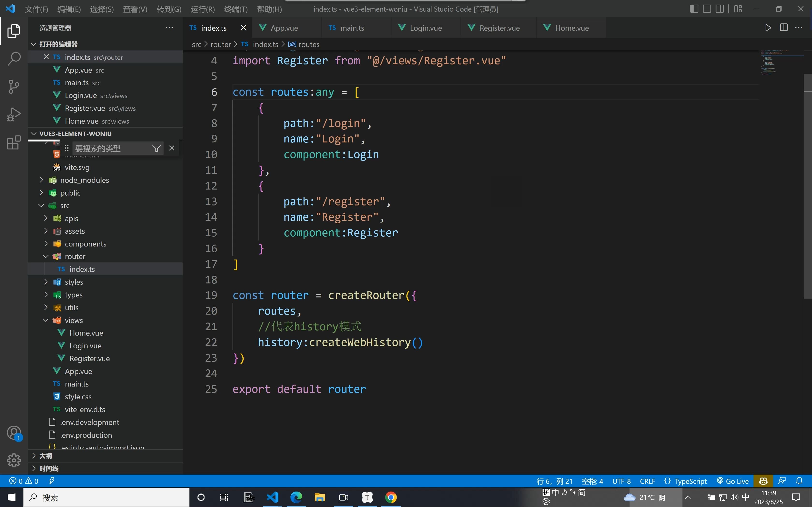Viewport: 812px width, 507px height.
Task: Switch to the Login.vue editor tab
Action: [x=425, y=28]
